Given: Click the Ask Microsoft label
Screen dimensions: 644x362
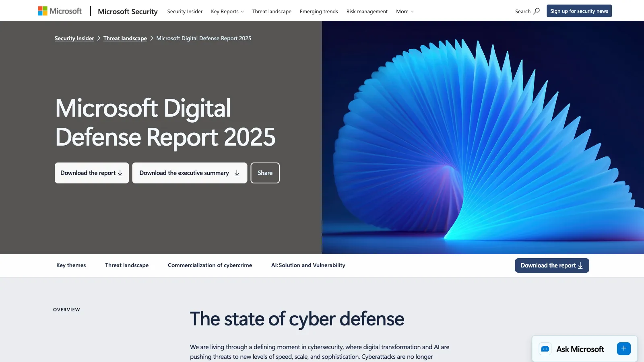Looking at the screenshot, I should pyautogui.click(x=580, y=349).
